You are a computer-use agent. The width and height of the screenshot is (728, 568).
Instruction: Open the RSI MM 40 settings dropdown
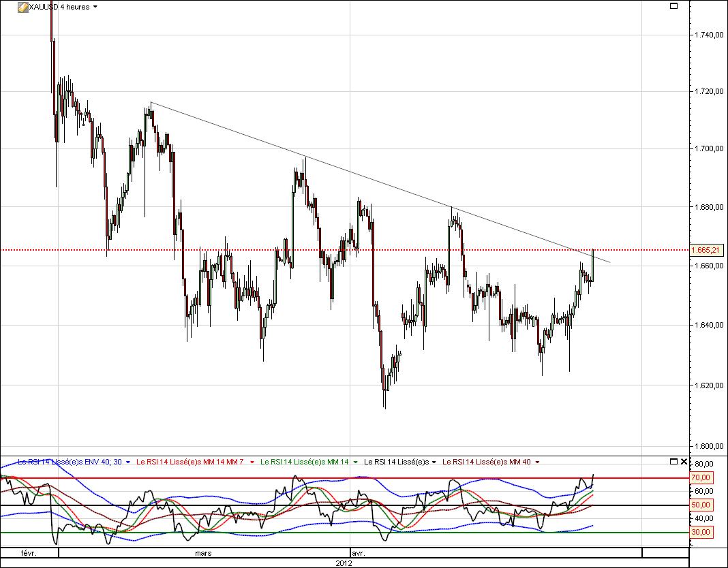point(535,461)
